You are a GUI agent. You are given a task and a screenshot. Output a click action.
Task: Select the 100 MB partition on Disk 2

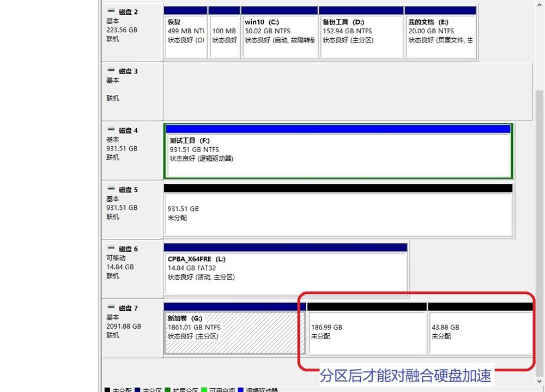224,33
